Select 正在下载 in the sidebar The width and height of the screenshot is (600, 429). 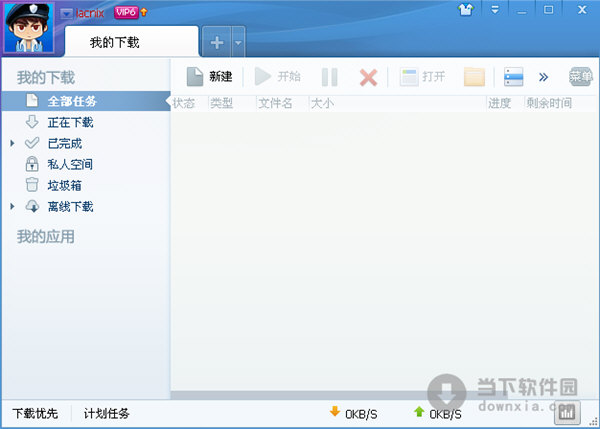click(70, 122)
